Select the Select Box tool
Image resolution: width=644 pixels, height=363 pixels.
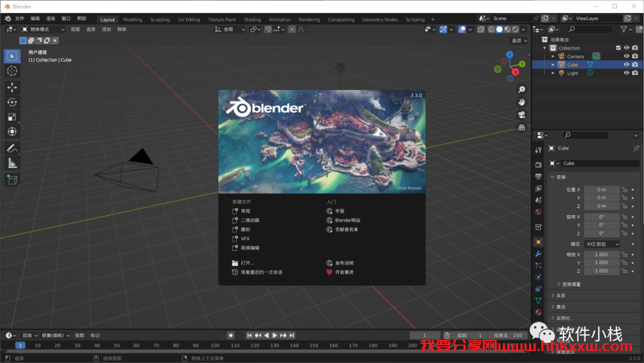[12, 56]
